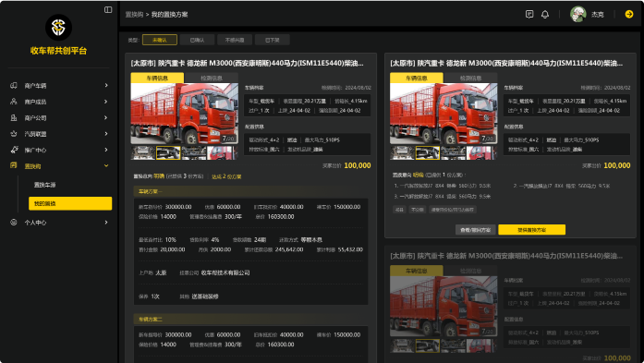The height and width of the screenshot is (363, 644).
Task: Open the messages icon in header
Action: point(529,15)
